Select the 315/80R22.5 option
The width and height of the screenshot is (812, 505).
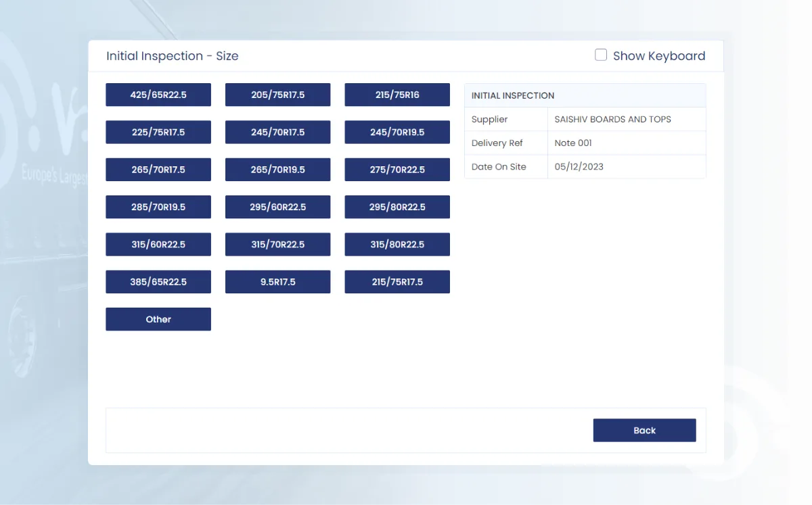coord(397,245)
